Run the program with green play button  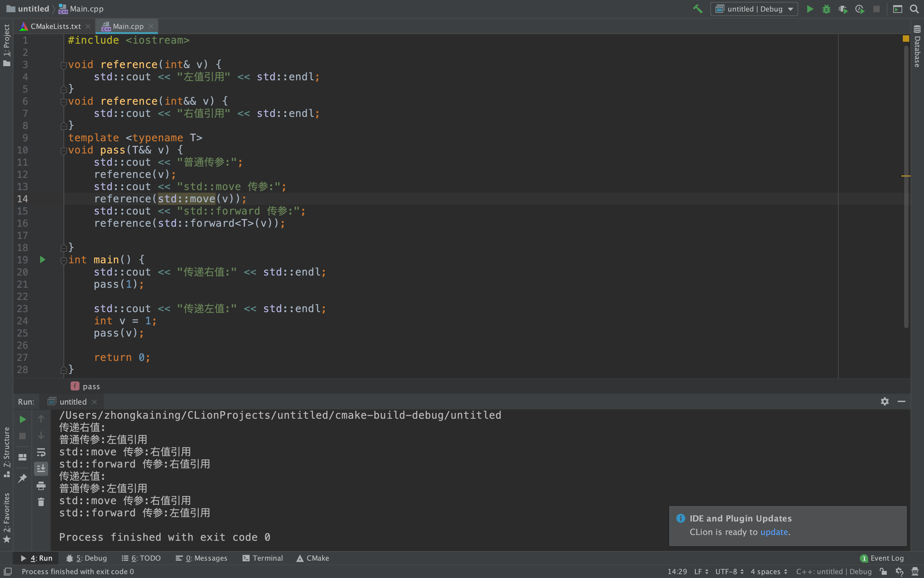click(809, 9)
